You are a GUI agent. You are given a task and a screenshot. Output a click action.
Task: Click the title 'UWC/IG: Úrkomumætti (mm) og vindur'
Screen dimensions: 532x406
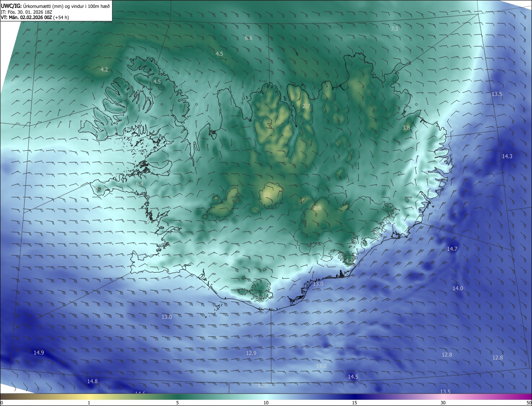click(55, 6)
